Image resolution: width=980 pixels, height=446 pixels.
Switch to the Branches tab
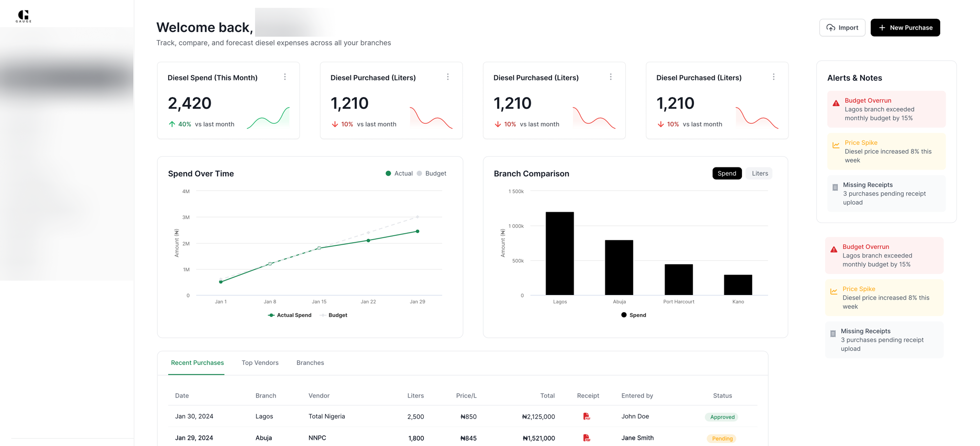[x=310, y=363]
